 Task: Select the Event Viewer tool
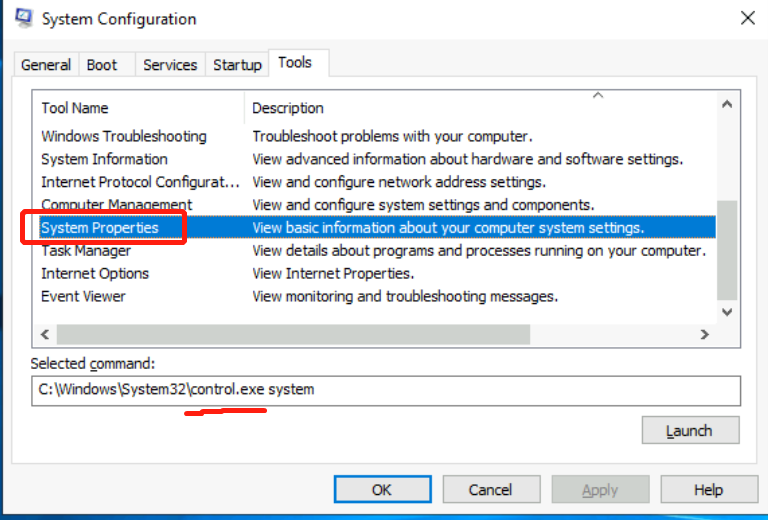click(83, 297)
